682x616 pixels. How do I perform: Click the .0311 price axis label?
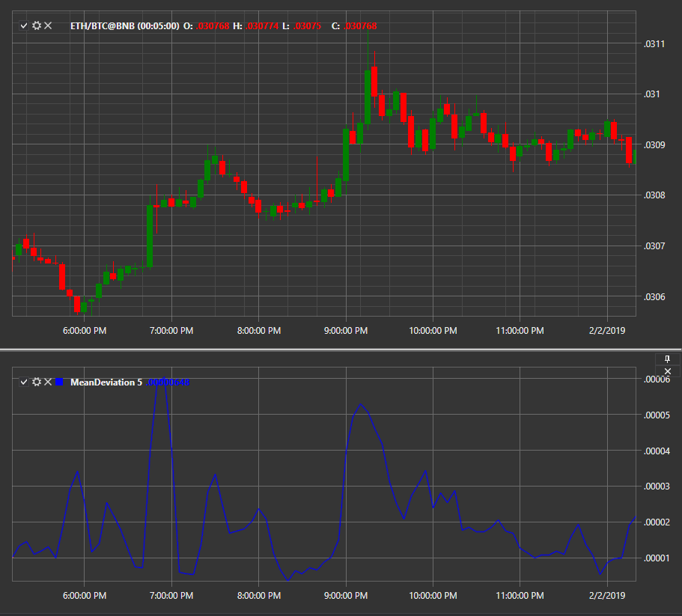[x=654, y=44]
